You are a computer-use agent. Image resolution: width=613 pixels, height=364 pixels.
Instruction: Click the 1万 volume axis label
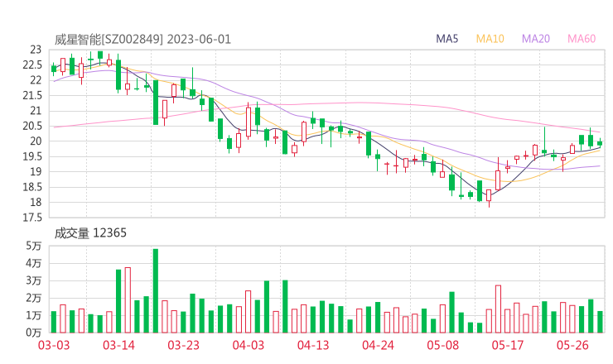pyautogui.click(x=34, y=315)
